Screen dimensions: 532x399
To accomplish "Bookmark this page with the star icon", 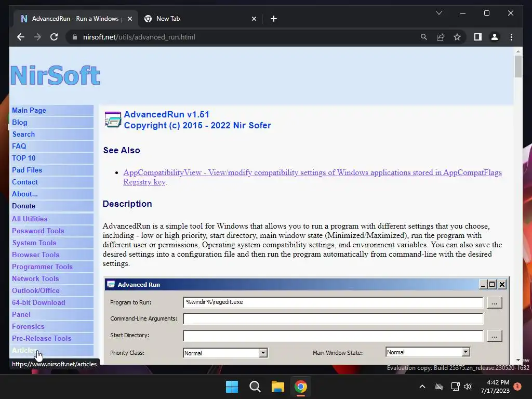I will [x=457, y=37].
